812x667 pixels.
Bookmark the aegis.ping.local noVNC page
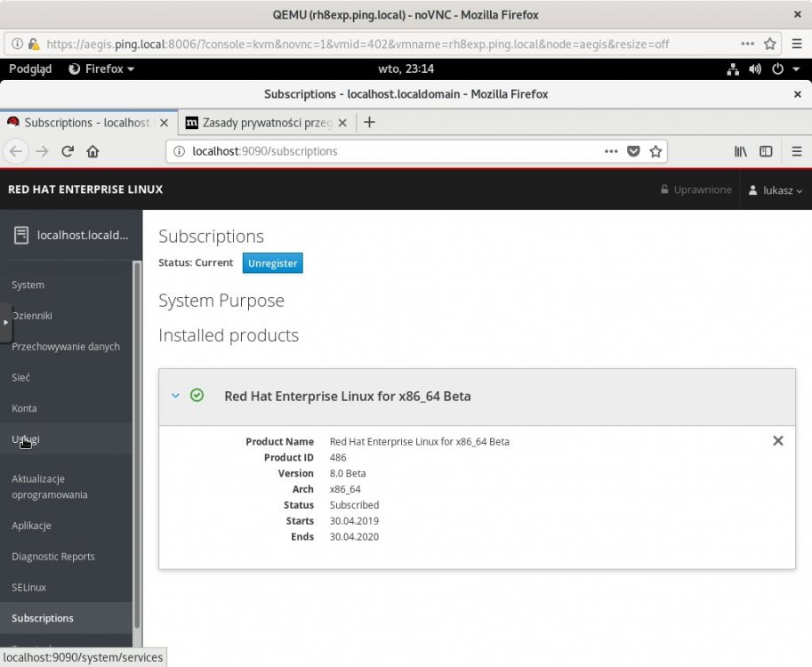[770, 44]
